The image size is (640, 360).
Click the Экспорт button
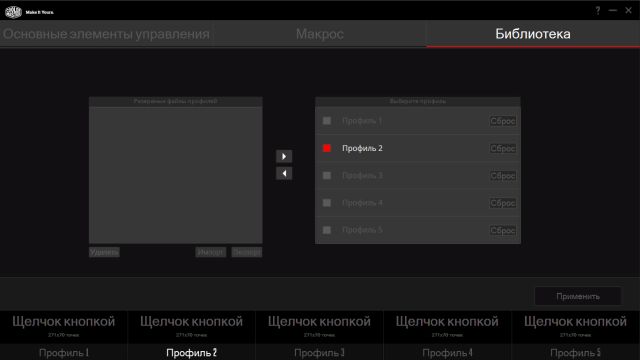247,252
